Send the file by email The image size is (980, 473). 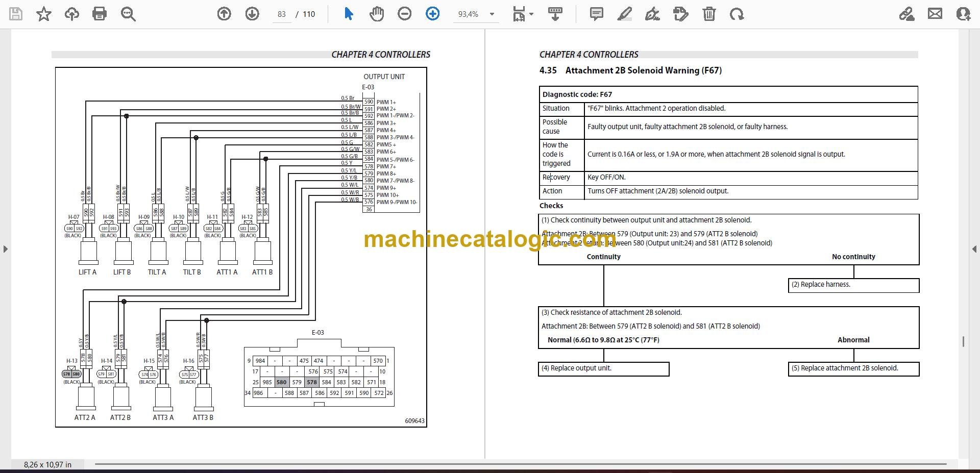pos(935,14)
